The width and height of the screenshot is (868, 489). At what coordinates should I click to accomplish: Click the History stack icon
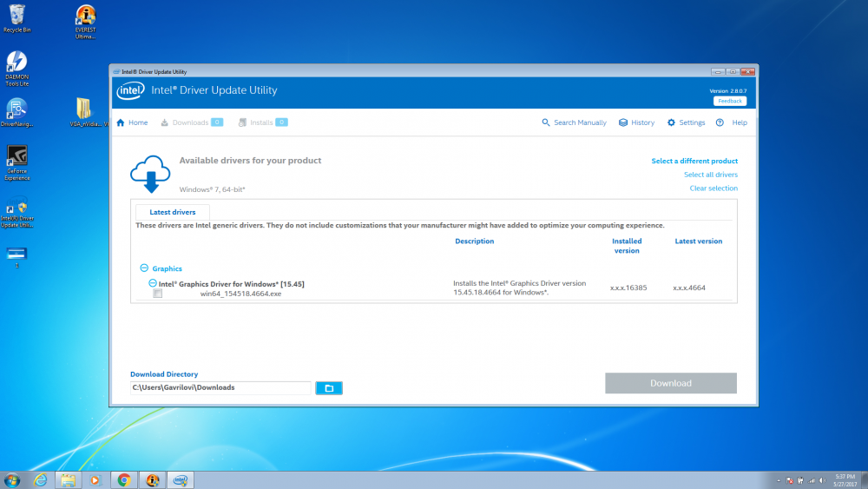pyautogui.click(x=622, y=122)
